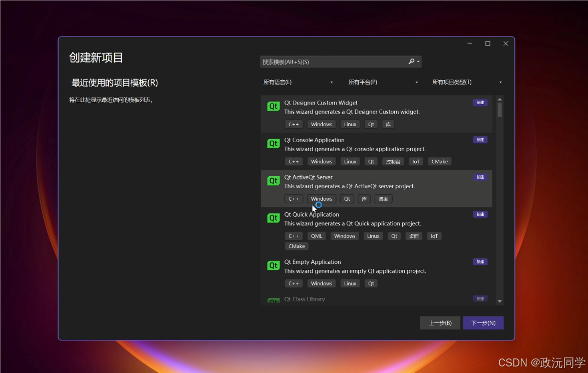Click the 最近使用的项目模板(R) heading

coord(115,83)
